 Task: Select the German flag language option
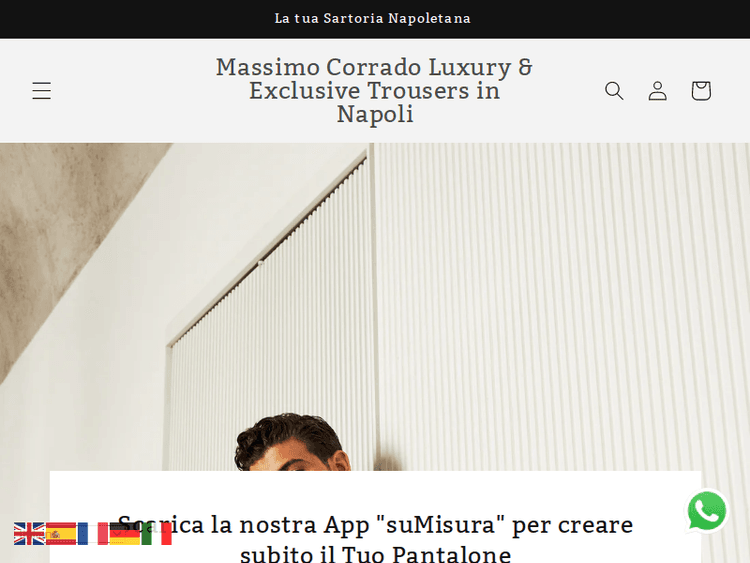click(x=124, y=534)
